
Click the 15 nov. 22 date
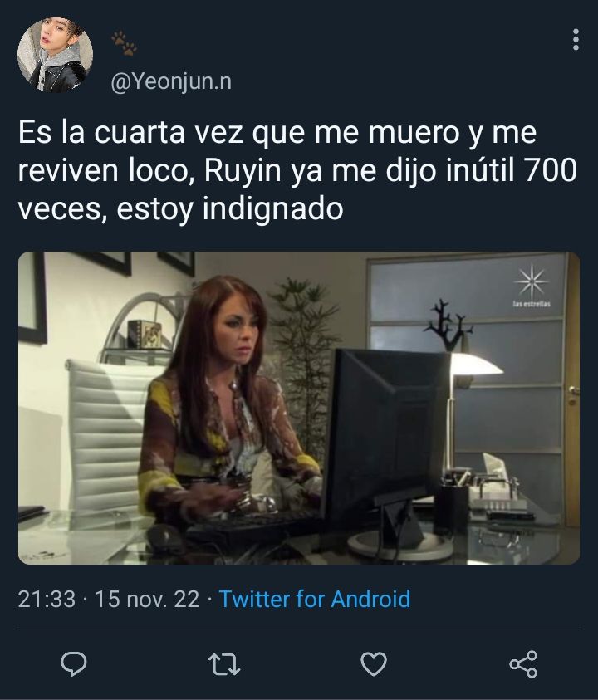pos(147,599)
